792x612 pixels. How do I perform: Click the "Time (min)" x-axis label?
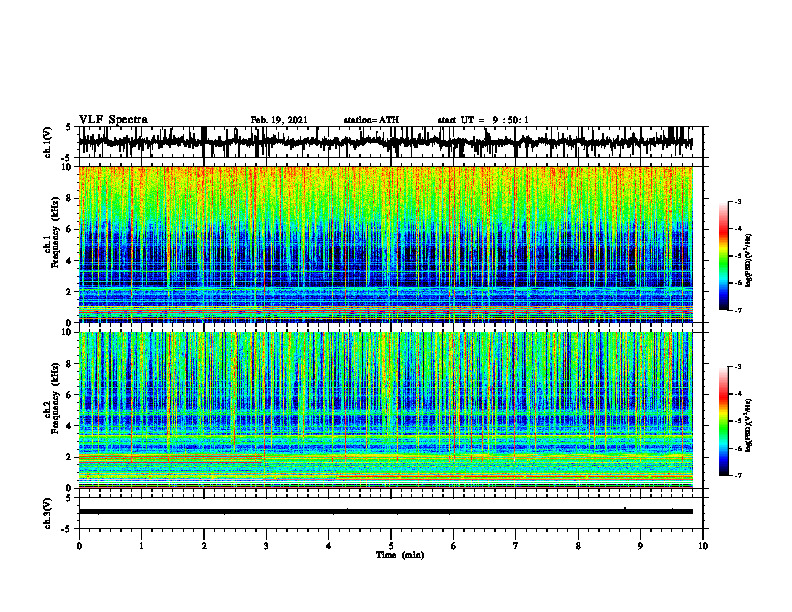(400, 555)
